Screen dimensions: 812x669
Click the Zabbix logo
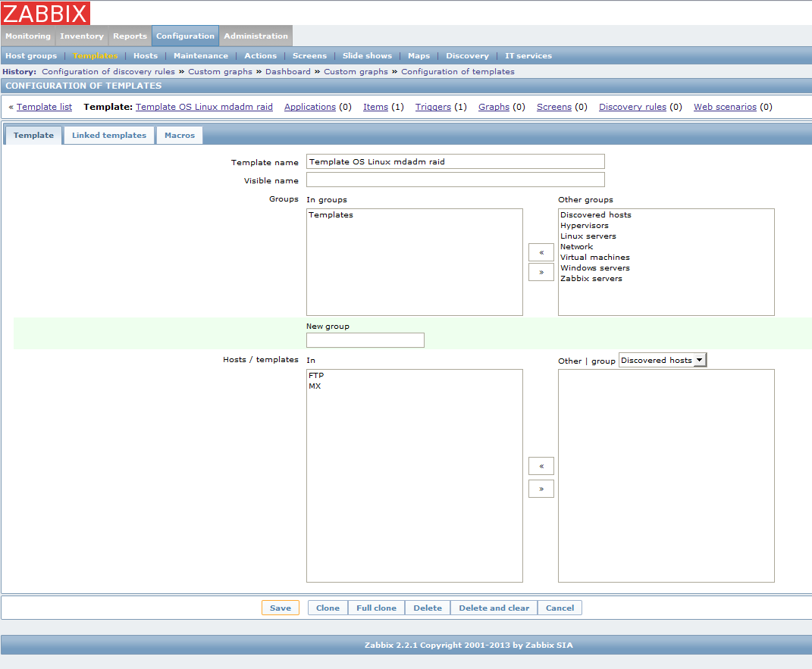pos(45,13)
